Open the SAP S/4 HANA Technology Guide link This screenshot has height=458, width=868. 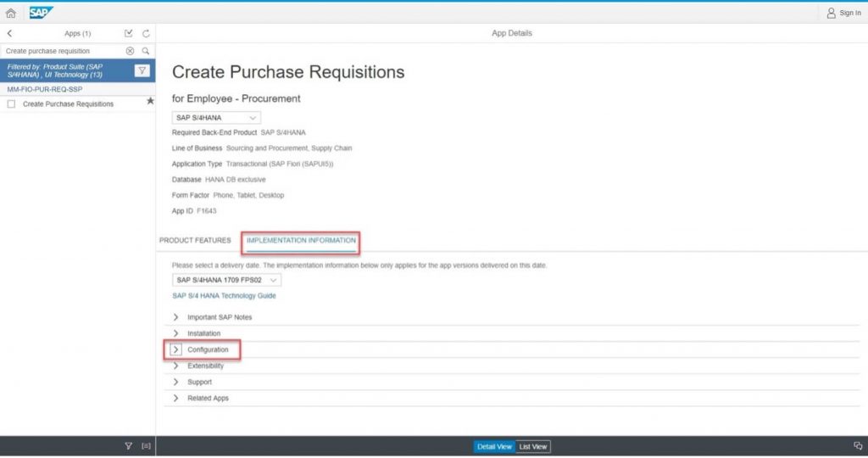pyautogui.click(x=224, y=296)
